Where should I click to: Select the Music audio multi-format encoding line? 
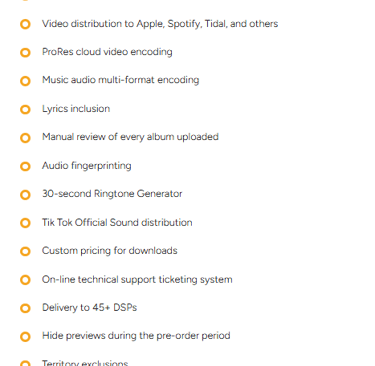(x=121, y=80)
